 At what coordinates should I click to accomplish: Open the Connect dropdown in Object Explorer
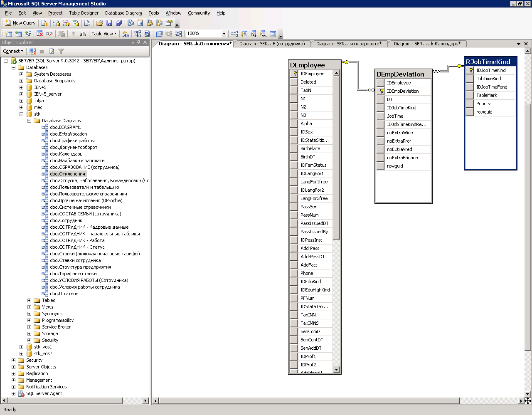pyautogui.click(x=13, y=51)
